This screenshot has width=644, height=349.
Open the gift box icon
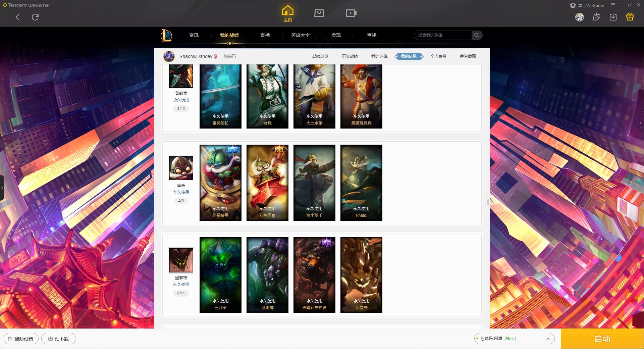pyautogui.click(x=630, y=17)
